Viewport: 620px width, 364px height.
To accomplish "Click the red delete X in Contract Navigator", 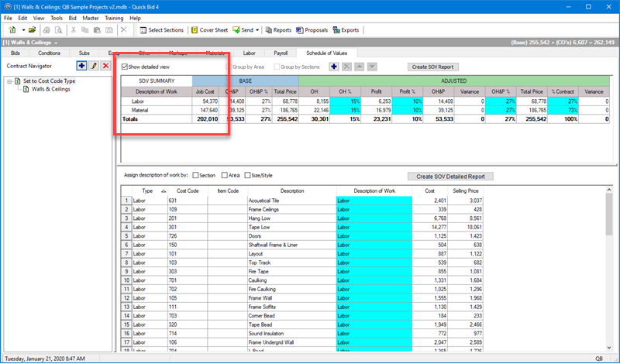I will coord(105,66).
